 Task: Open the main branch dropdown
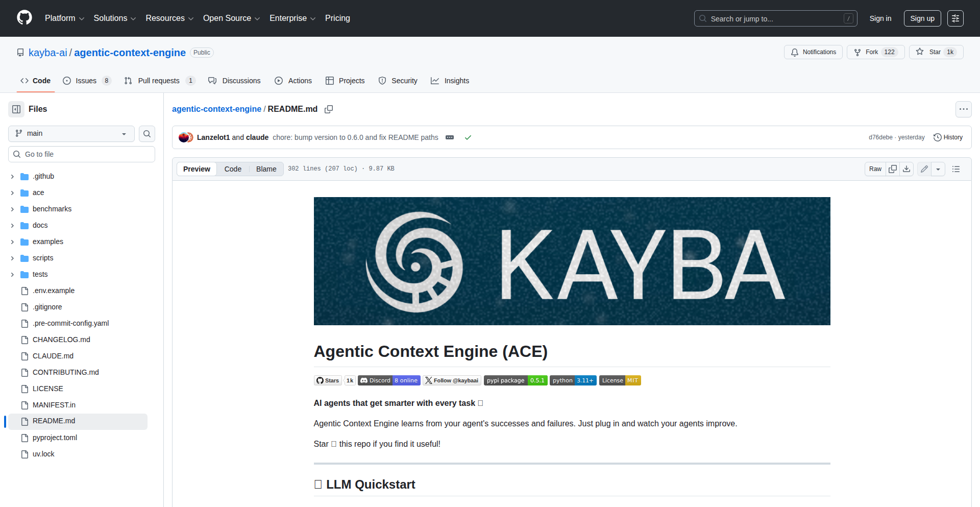71,134
